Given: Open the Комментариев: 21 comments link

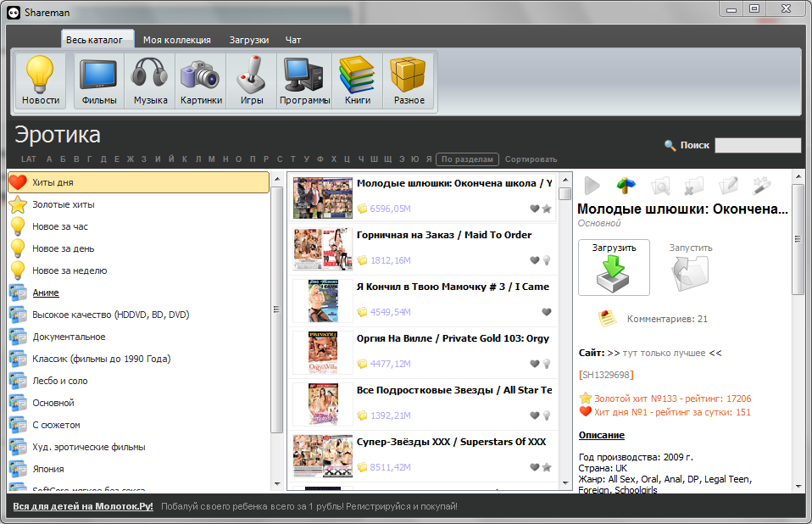Looking at the screenshot, I should [666, 319].
